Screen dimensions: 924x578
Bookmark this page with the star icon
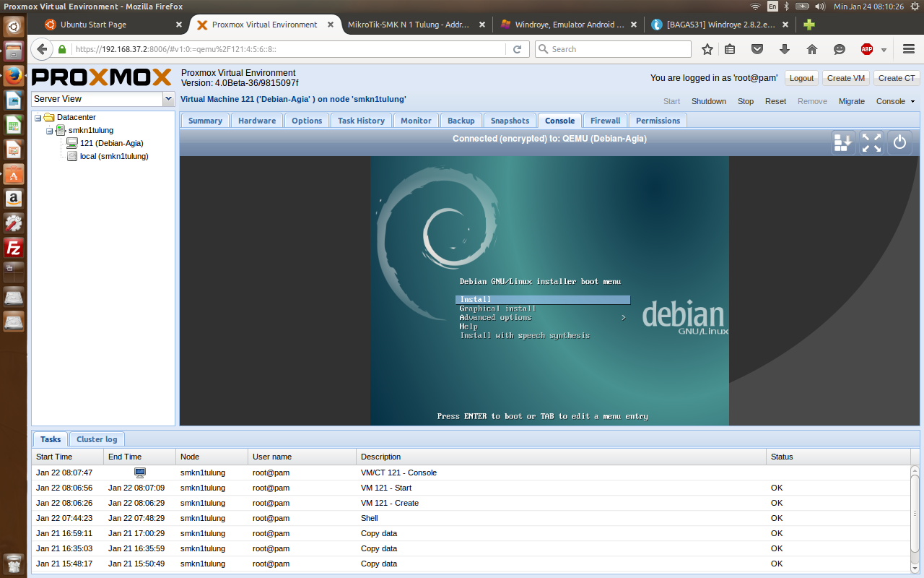click(707, 49)
